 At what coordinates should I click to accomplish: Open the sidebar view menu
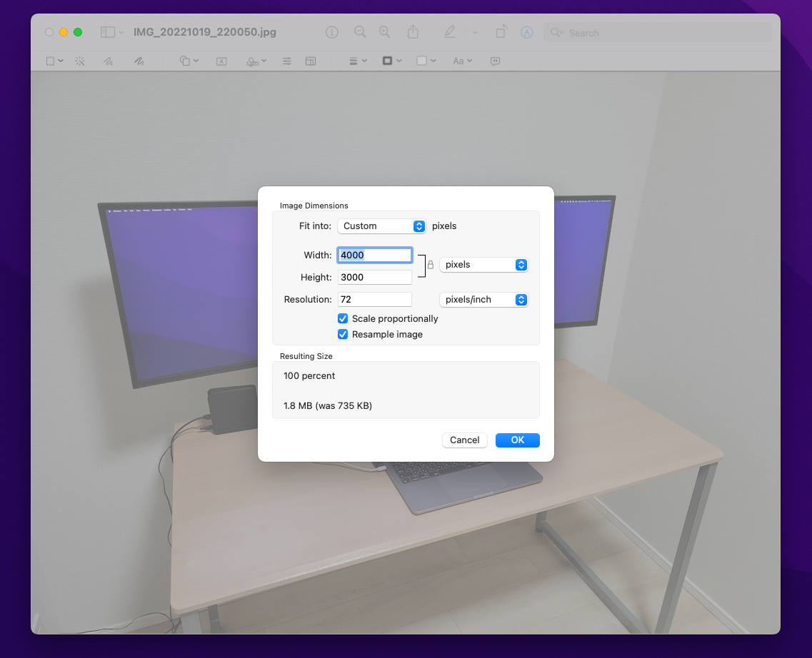pyautogui.click(x=112, y=32)
